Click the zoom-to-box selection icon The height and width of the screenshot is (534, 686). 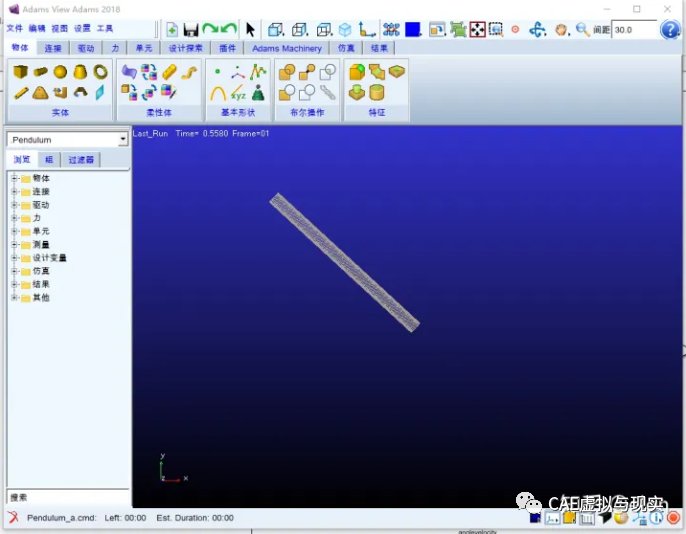click(496, 30)
